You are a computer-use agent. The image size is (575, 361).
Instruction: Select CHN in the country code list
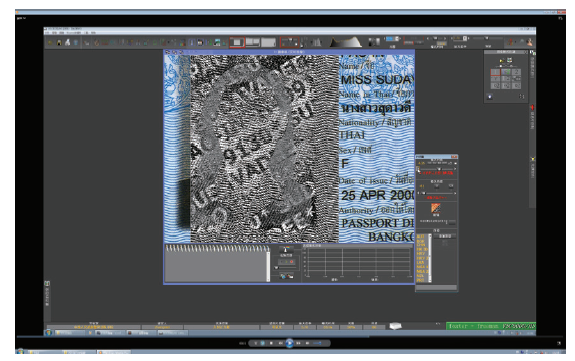421,245
